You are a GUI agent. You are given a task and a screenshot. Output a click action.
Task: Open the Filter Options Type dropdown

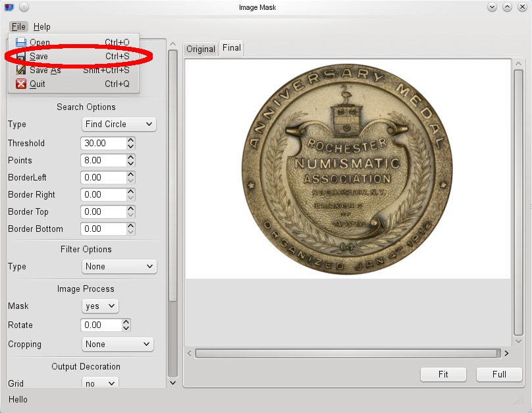[119, 266]
